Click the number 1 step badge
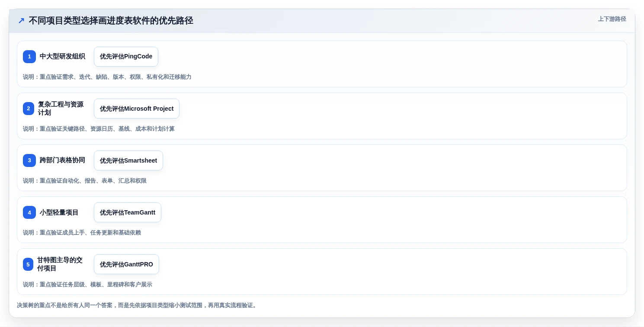 (29, 57)
